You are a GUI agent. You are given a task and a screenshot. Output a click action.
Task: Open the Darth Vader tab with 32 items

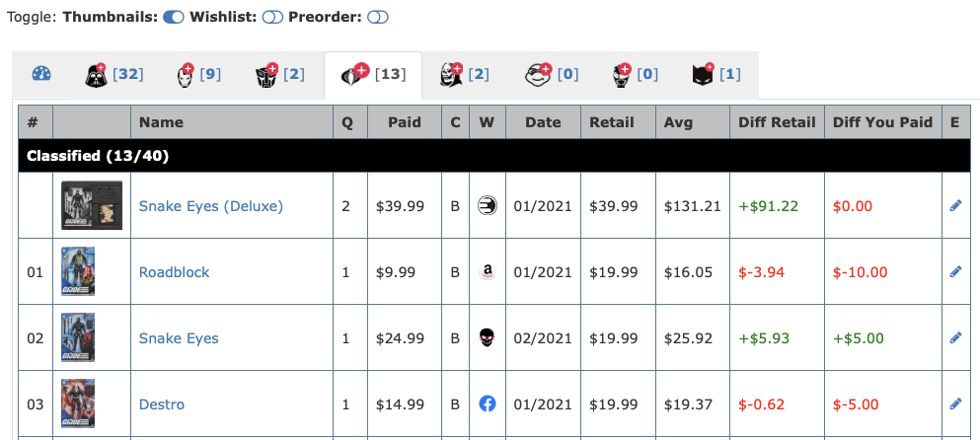112,74
